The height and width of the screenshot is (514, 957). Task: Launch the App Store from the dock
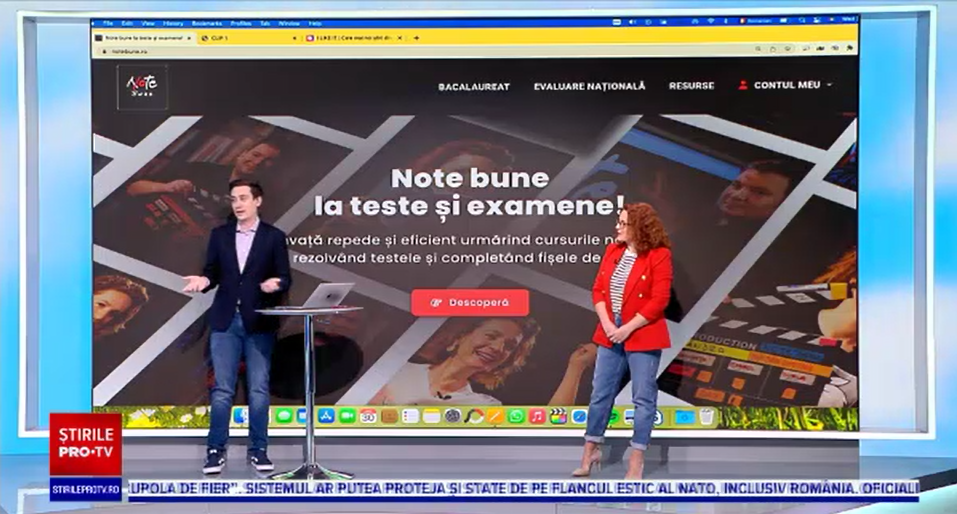[326, 416]
